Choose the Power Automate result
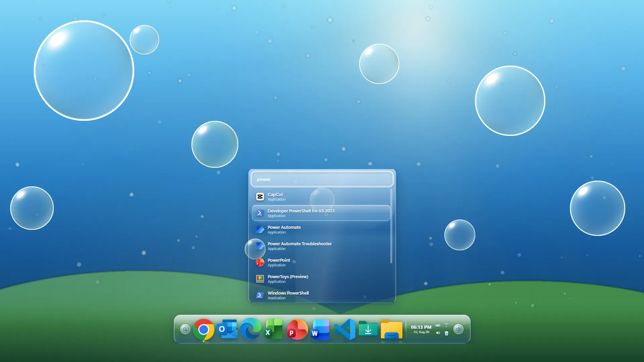644x362 pixels. pyautogui.click(x=321, y=229)
